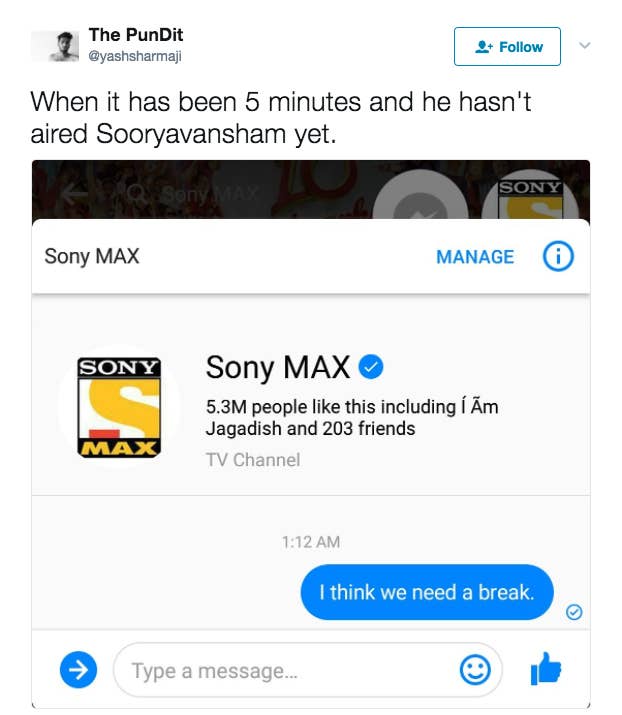The width and height of the screenshot is (622, 715).
Task: Open MANAGE for Sony MAX
Action: [x=475, y=257]
